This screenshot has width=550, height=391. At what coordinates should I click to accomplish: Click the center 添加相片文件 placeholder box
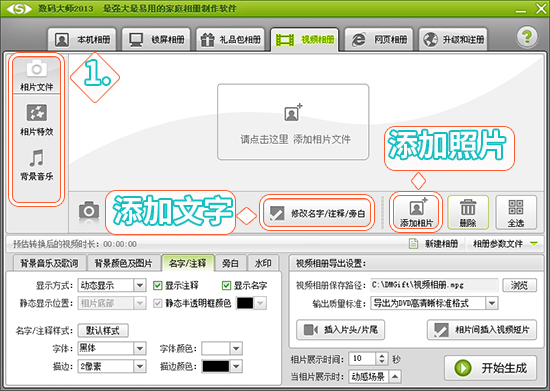pos(293,122)
